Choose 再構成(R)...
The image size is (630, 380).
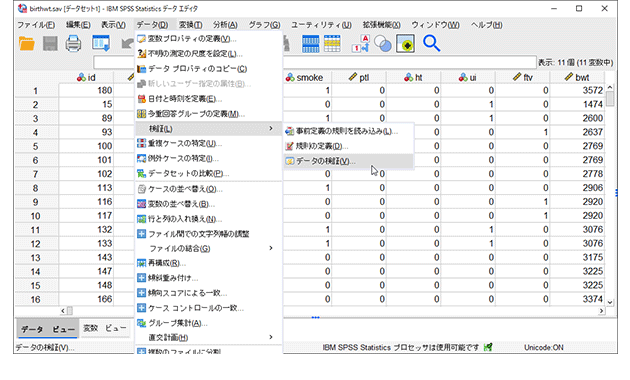click(x=208, y=264)
